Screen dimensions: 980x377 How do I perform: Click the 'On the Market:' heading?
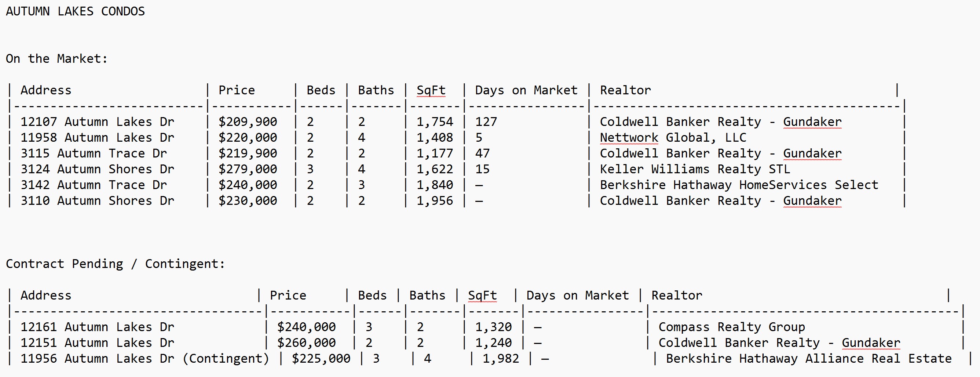point(57,59)
